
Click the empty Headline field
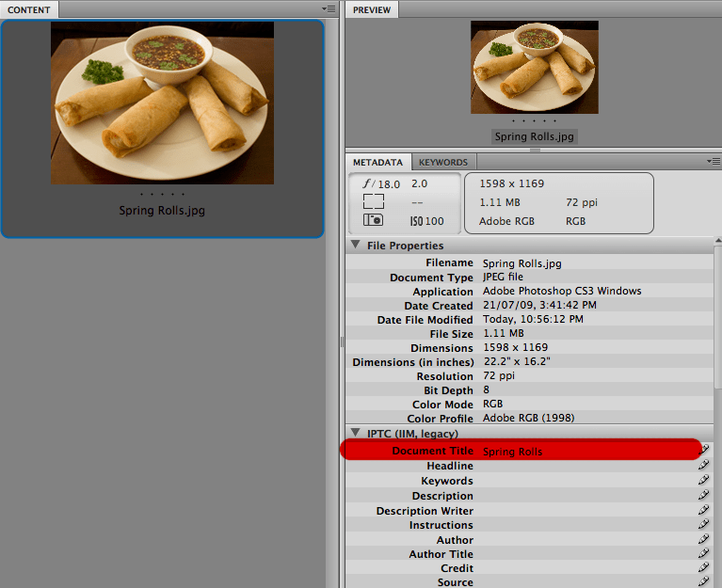[x=587, y=466]
